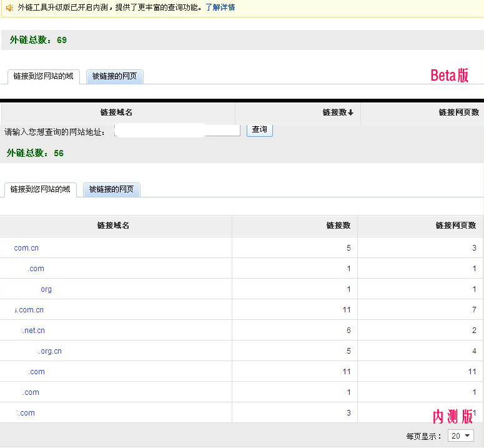This screenshot has width=484, height=448.
Task: Open the com.cn domain with 5 links
Action: (x=26, y=248)
